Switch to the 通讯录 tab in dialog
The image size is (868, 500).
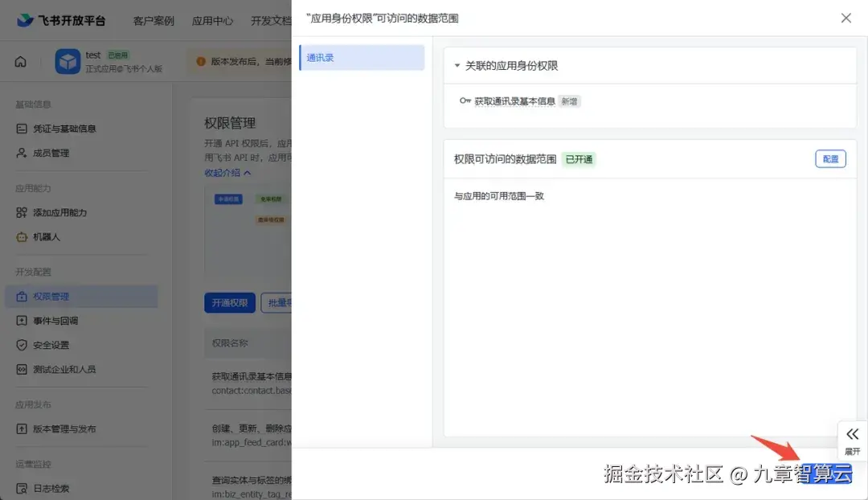click(360, 58)
